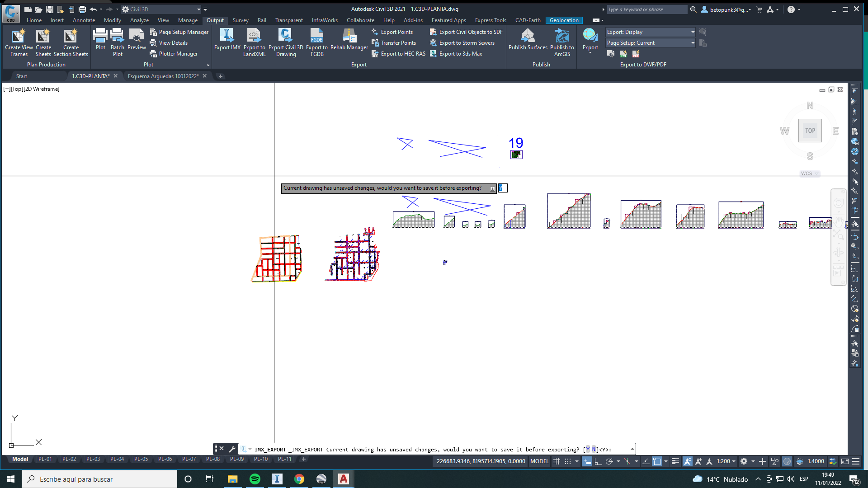
Task: Toggle Ortho mode in the status bar
Action: (598, 461)
